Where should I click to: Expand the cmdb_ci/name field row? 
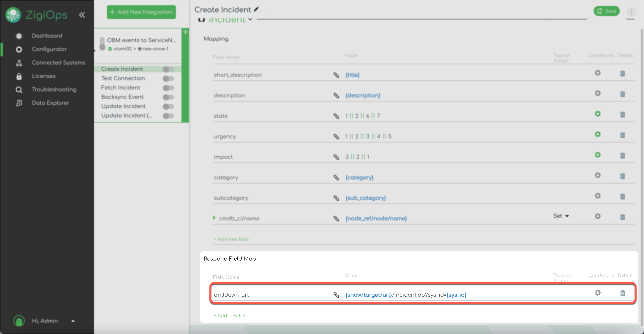coord(214,218)
